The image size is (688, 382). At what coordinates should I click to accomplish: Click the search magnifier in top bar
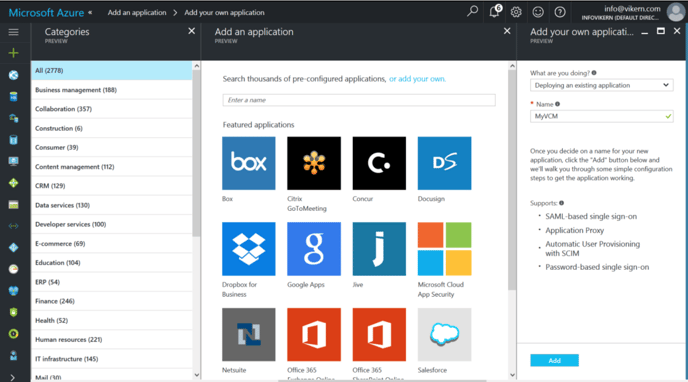click(x=473, y=11)
